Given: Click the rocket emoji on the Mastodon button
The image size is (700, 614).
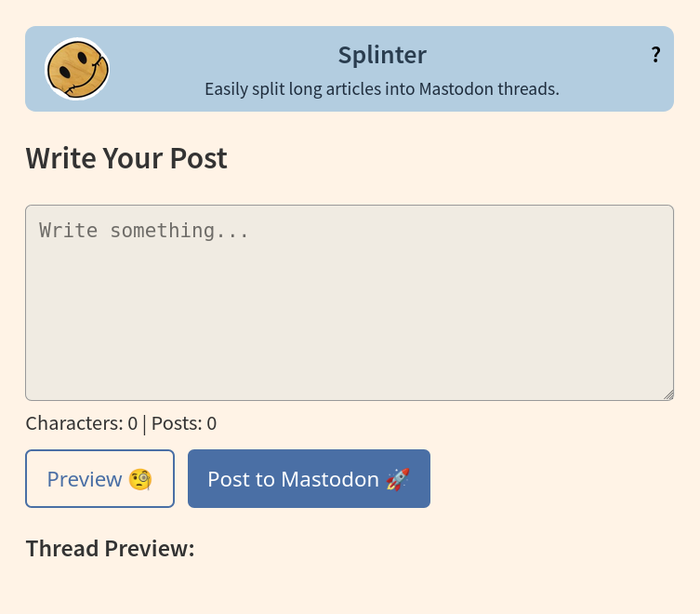Looking at the screenshot, I should 398,479.
